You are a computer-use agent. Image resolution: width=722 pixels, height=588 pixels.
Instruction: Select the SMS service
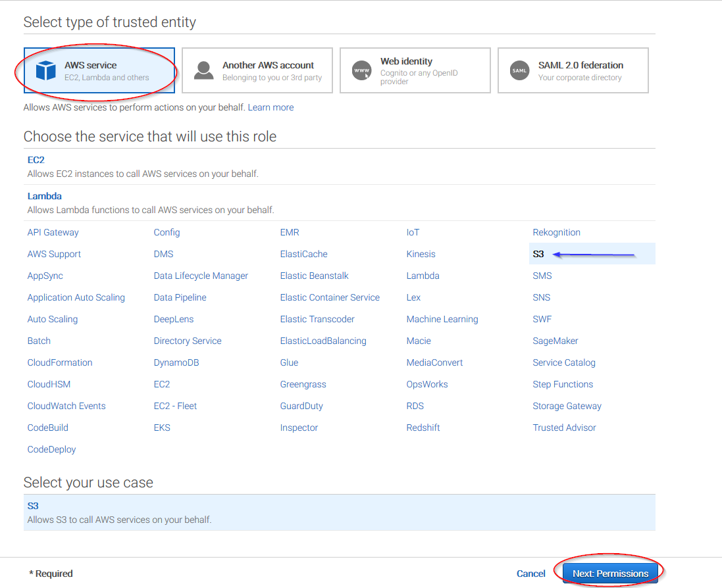click(x=542, y=276)
